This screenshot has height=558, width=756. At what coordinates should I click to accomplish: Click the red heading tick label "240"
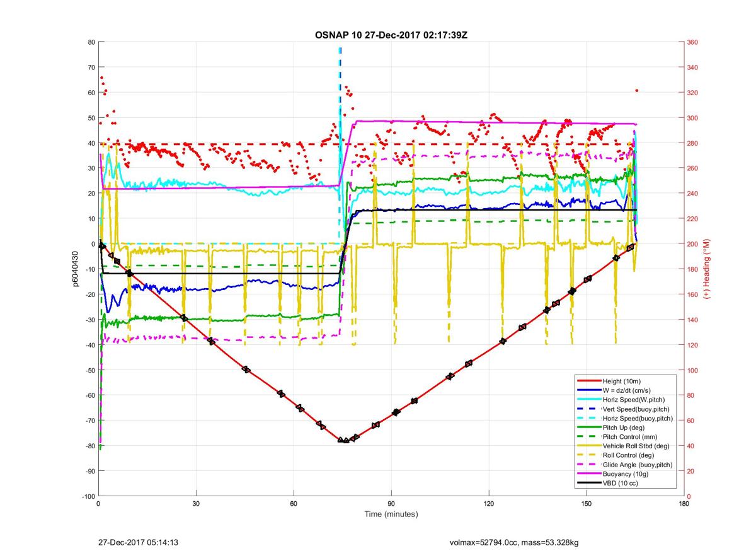coord(692,194)
